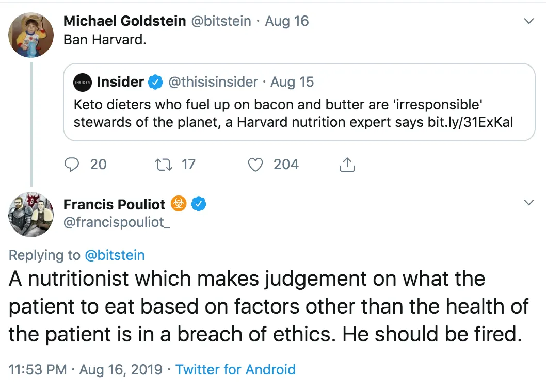546x392 pixels.
Task: Click the biohazard emoji beside Francis Pouliot
Action: pos(179,204)
